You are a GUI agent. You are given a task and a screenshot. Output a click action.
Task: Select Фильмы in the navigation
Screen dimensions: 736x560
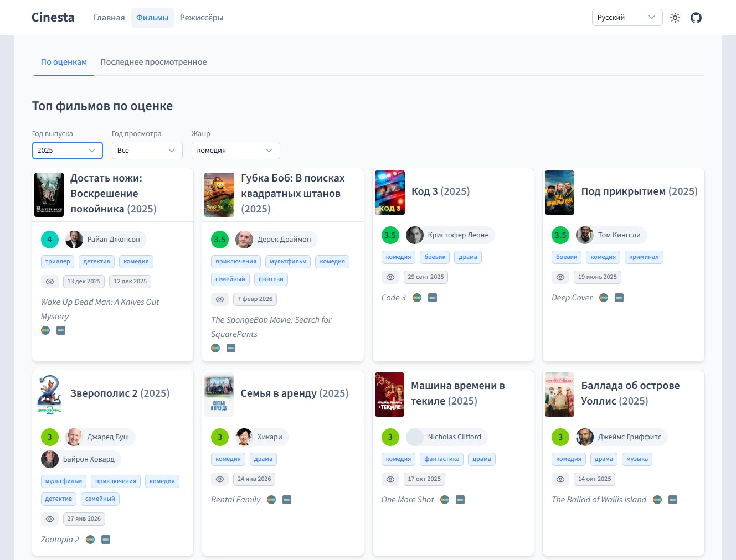pyautogui.click(x=152, y=18)
